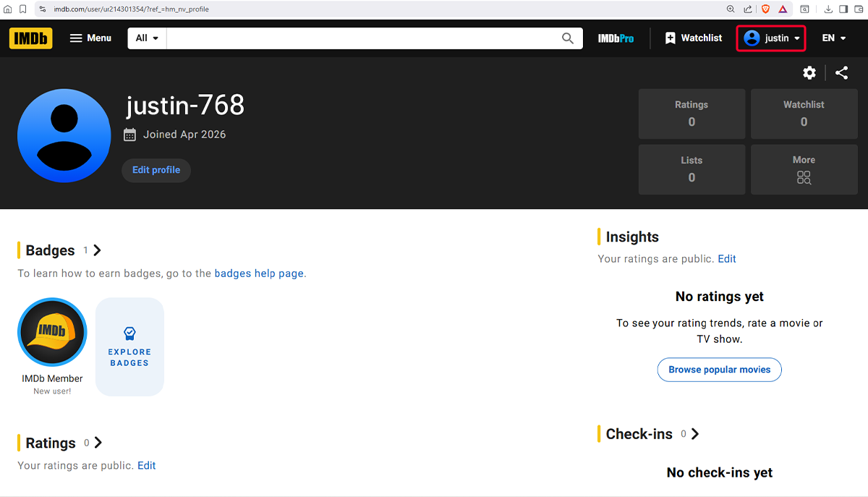Open the Watchlist from the header
The image size is (868, 497).
click(x=694, y=38)
